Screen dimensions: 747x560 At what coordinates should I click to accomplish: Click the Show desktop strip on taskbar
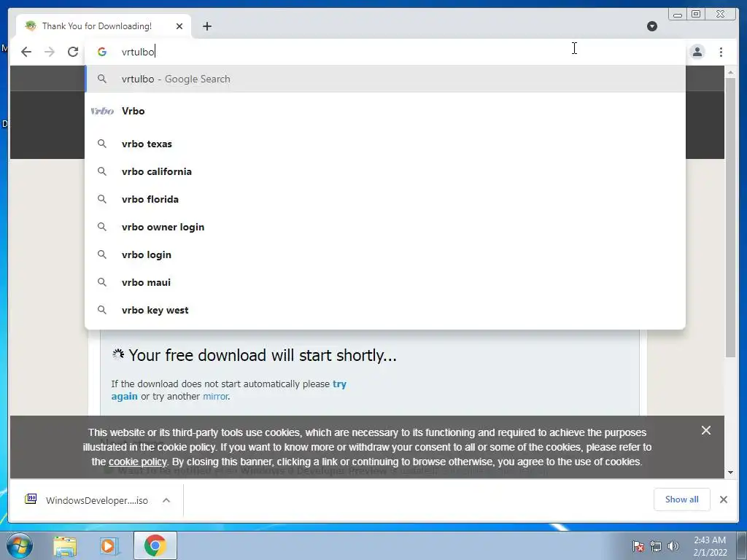[742, 545]
